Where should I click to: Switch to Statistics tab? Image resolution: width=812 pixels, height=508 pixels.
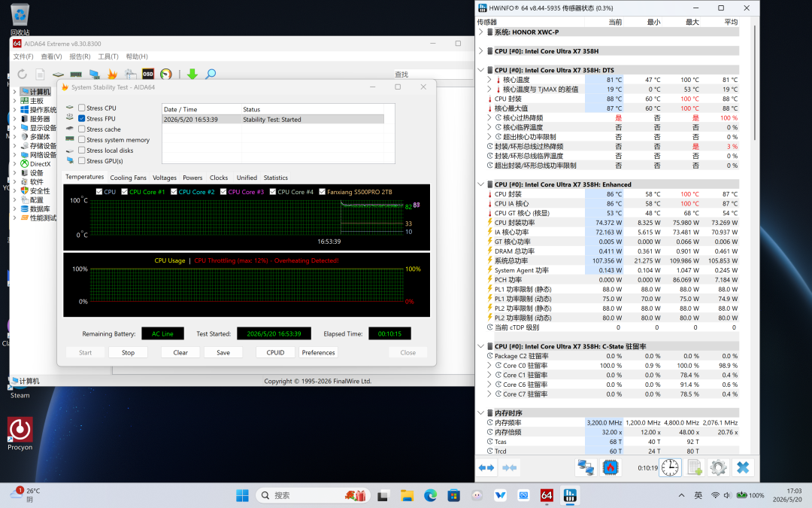tap(275, 178)
